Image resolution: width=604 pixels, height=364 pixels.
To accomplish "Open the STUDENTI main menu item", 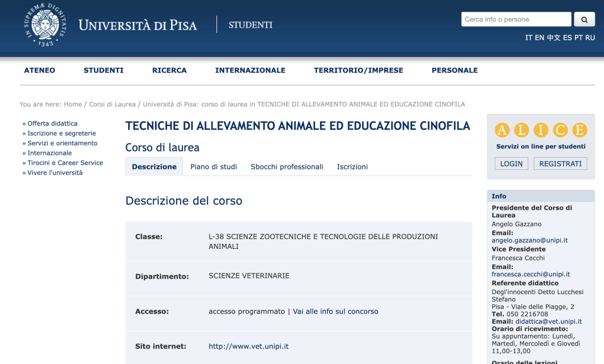I will 103,70.
